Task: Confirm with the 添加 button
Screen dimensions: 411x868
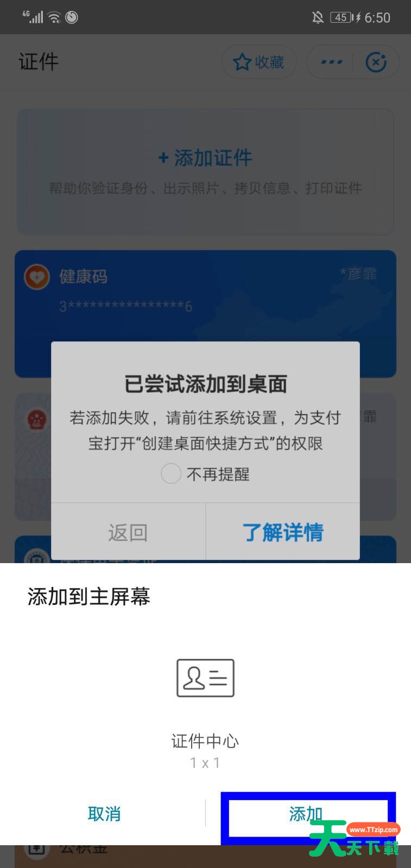Action: point(308,814)
